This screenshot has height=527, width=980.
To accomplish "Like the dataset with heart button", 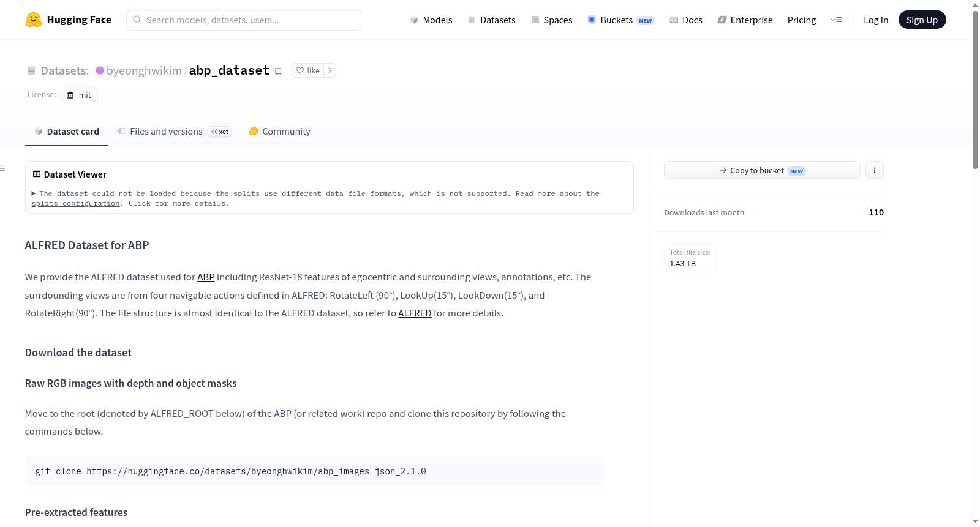I will 308,70.
